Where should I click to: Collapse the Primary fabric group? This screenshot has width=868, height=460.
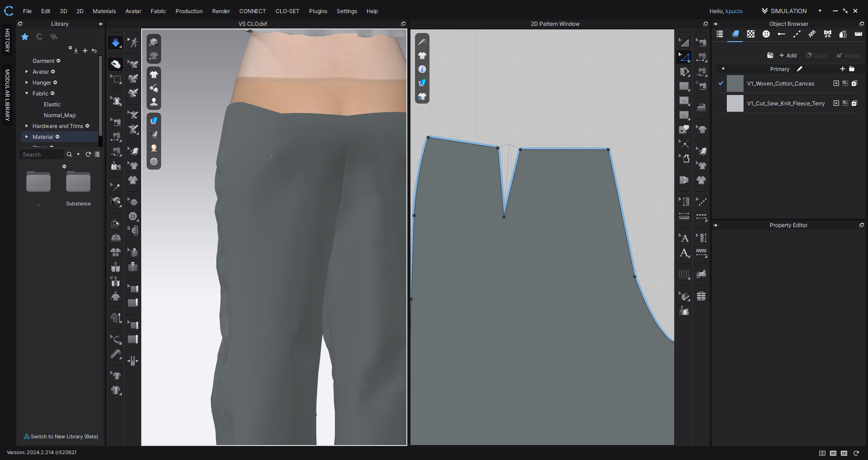(x=723, y=69)
